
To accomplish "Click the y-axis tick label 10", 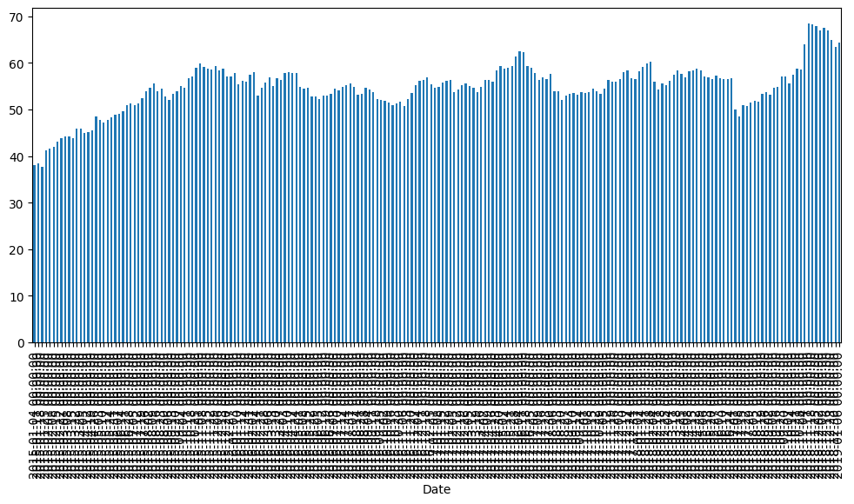I will pos(16,296).
